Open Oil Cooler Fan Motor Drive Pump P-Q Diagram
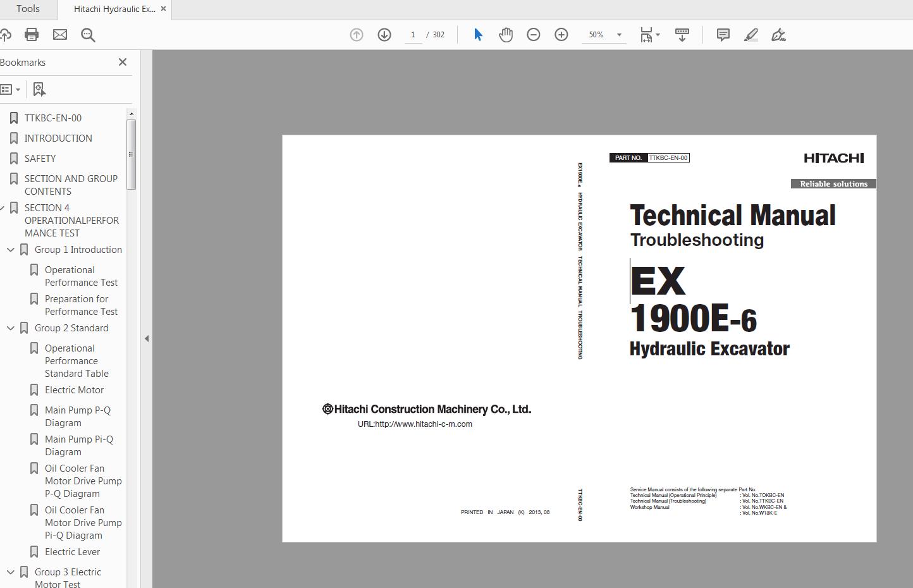 (83, 481)
